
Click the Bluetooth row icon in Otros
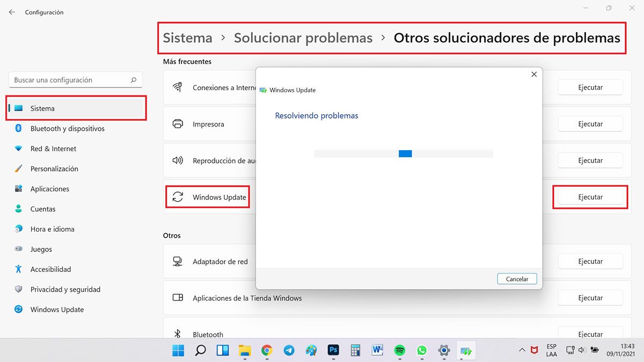(178, 334)
